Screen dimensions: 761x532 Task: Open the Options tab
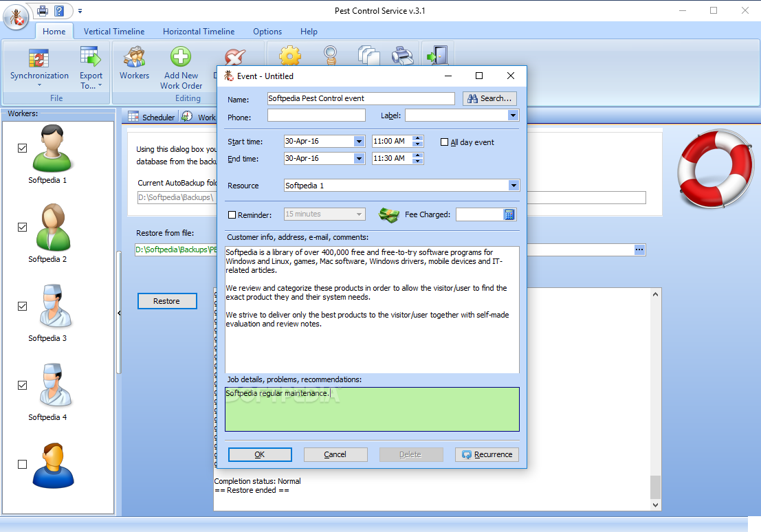pyautogui.click(x=267, y=32)
